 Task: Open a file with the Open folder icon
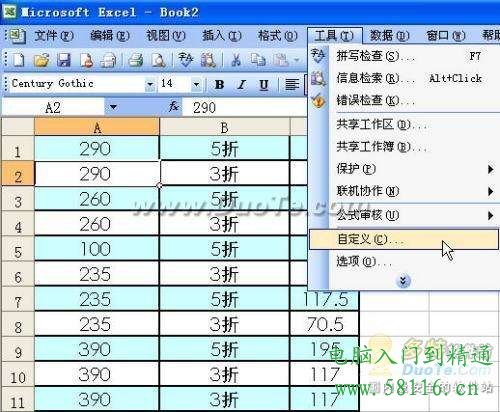[42, 60]
